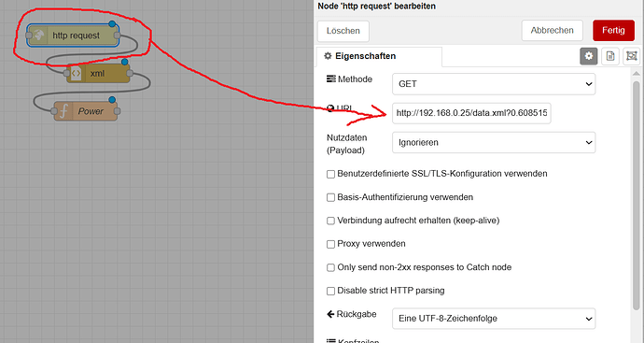Open node appearance icon tab
This screenshot has height=343, width=644.
(632, 56)
